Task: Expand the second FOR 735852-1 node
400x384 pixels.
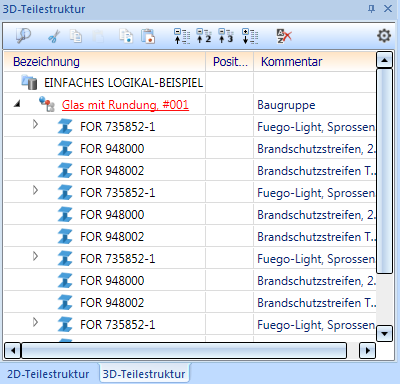Action: click(35, 191)
